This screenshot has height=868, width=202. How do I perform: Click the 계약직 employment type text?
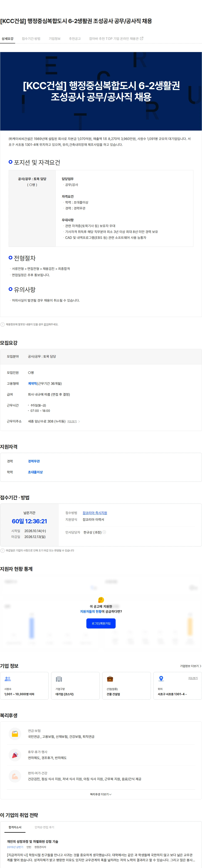32,384
